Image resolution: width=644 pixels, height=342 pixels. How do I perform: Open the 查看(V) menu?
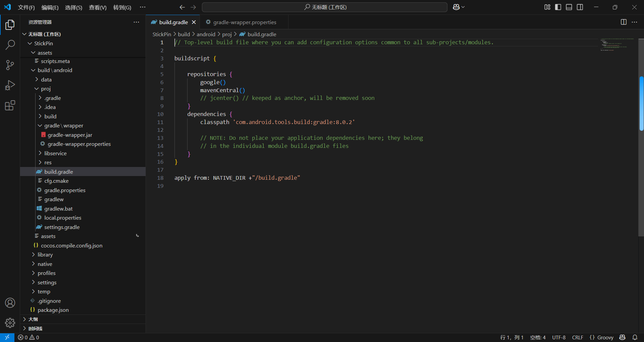(x=97, y=7)
